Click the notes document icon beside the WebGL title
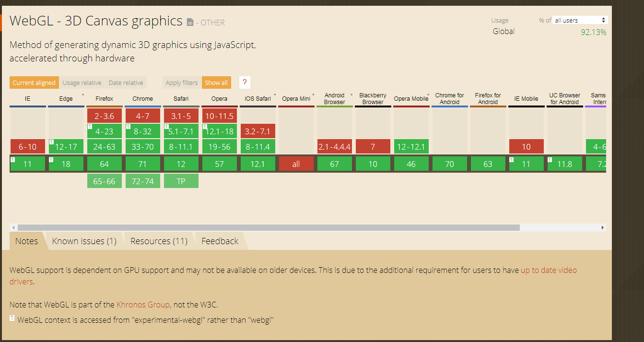Screen dimensions: 644x342 190,21
